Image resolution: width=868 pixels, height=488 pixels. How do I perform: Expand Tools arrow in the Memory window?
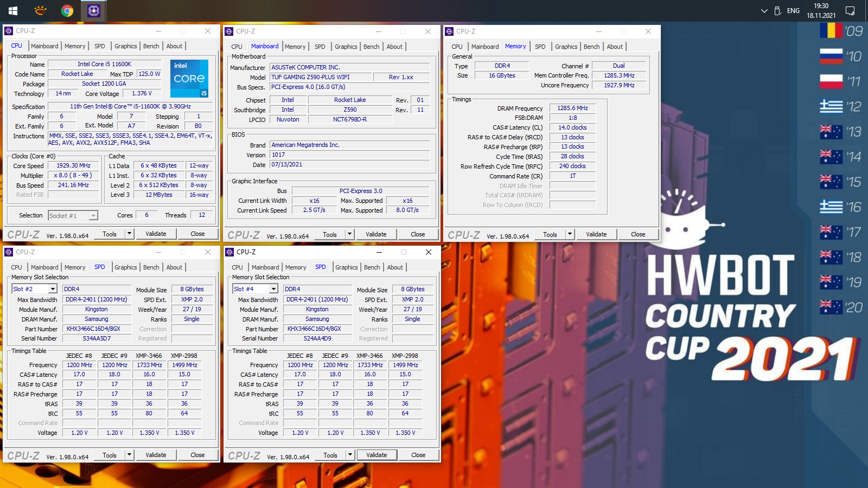(570, 234)
